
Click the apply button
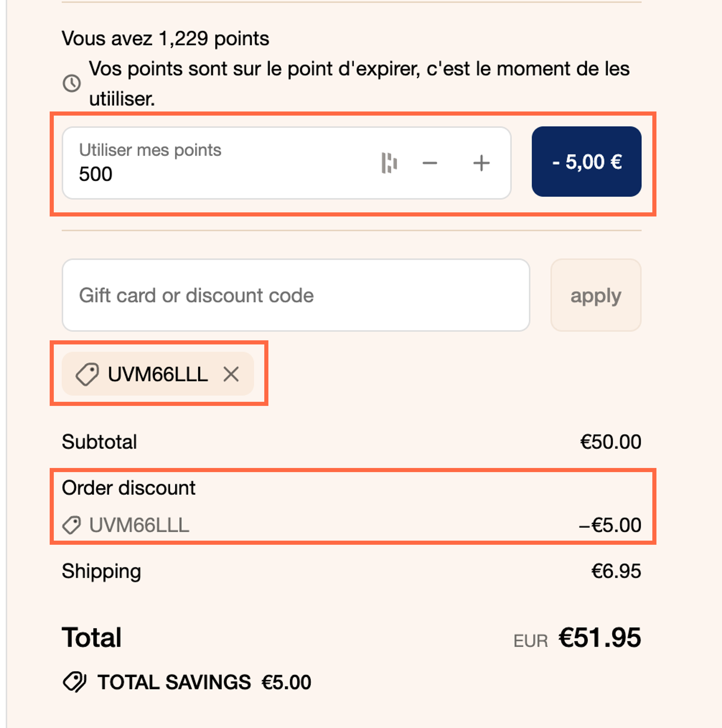coord(596,295)
